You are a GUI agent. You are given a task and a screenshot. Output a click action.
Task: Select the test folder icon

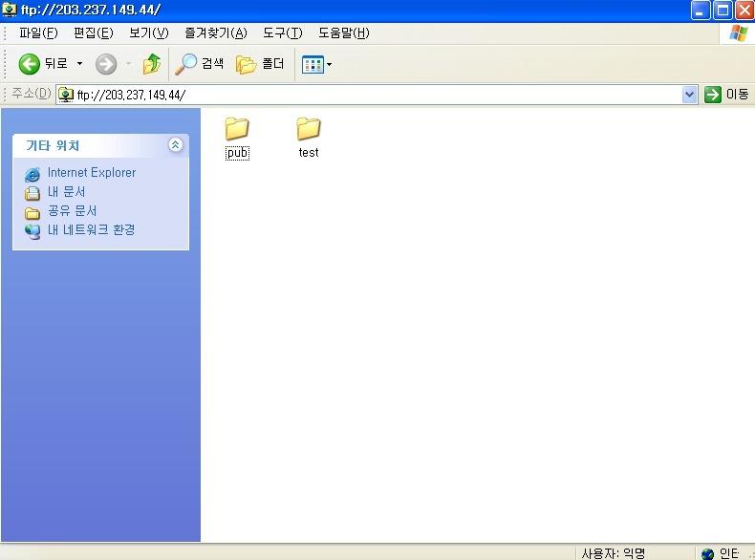(308, 129)
